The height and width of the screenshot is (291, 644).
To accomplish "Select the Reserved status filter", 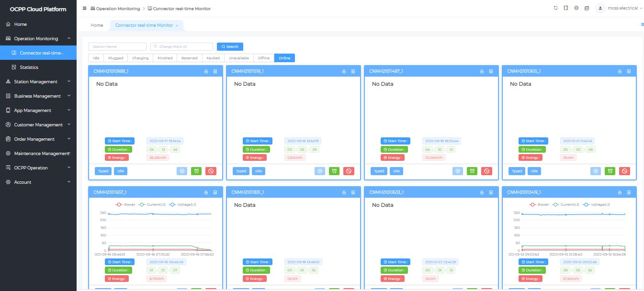I will pyautogui.click(x=190, y=58).
